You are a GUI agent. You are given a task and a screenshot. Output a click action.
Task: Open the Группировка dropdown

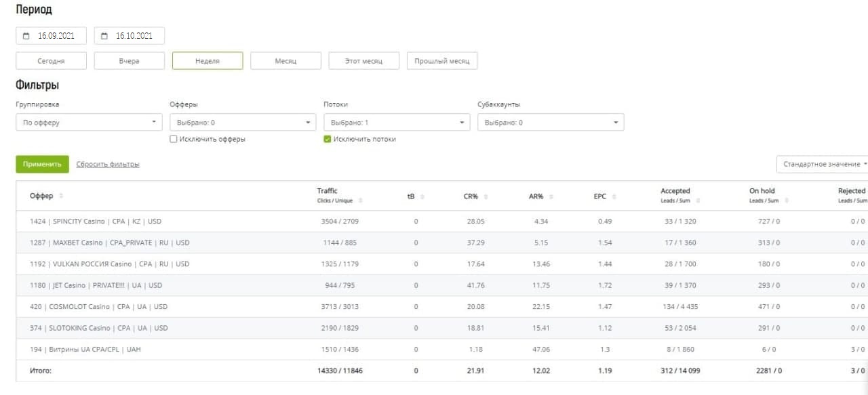tap(89, 123)
